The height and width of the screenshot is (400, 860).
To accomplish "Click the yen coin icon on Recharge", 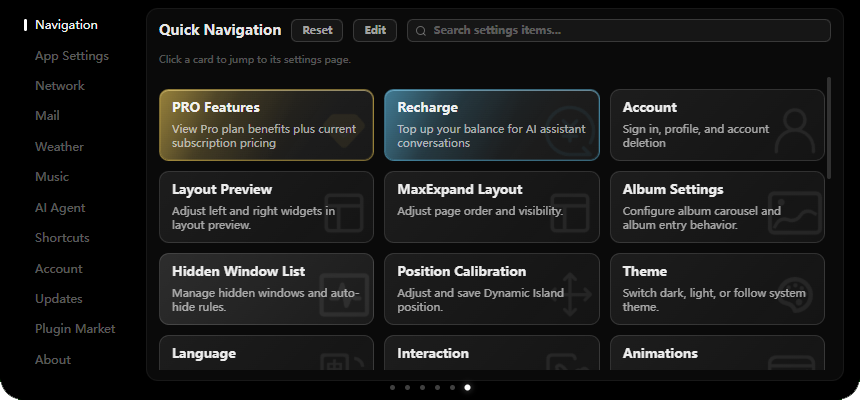I will click(x=569, y=130).
